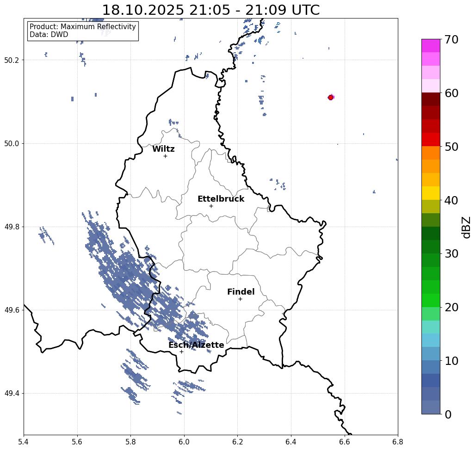Click the bright green colorbar segment above 20
476x450 pixels.
click(431, 300)
